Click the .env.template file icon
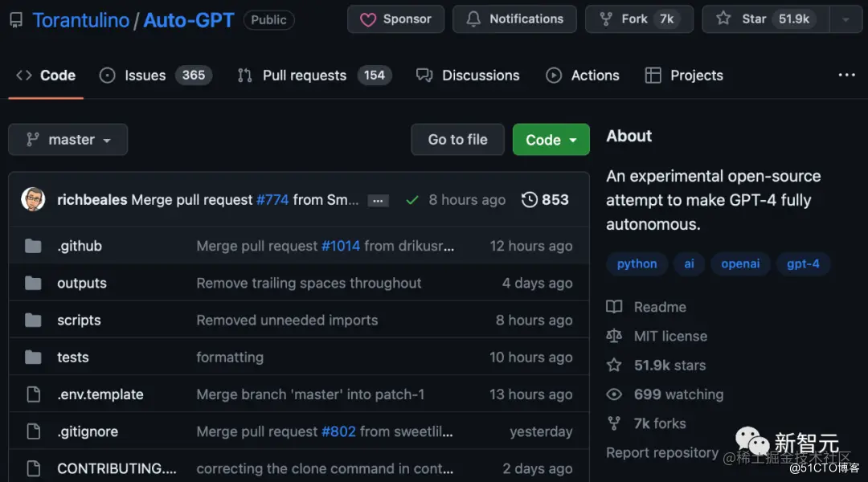The width and height of the screenshot is (868, 482). pos(34,394)
